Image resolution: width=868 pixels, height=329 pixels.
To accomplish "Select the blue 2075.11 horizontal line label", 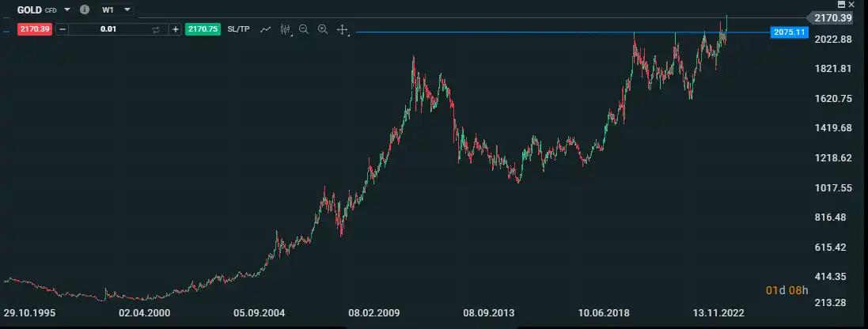I will [x=790, y=32].
